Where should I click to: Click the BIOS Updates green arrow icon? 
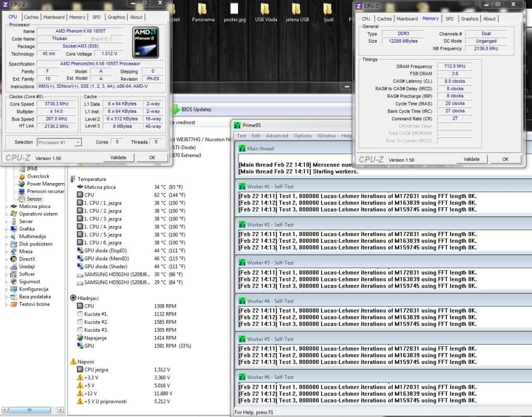point(176,109)
